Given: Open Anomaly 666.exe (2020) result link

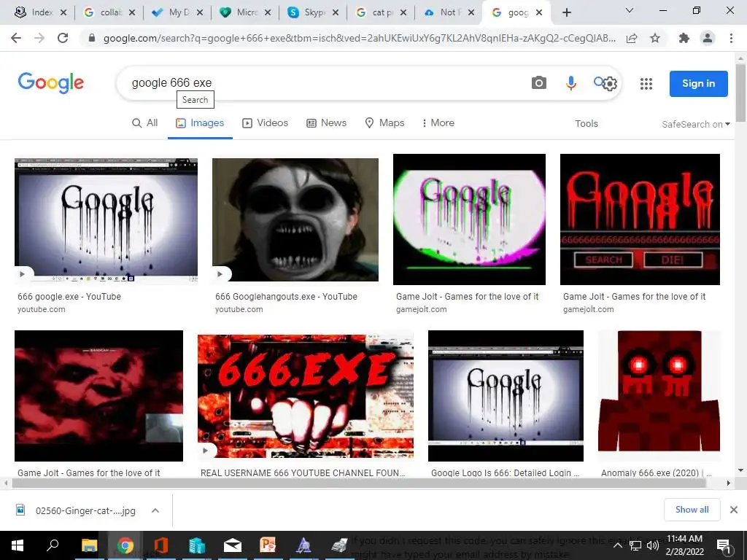Looking at the screenshot, I should click(x=657, y=472).
